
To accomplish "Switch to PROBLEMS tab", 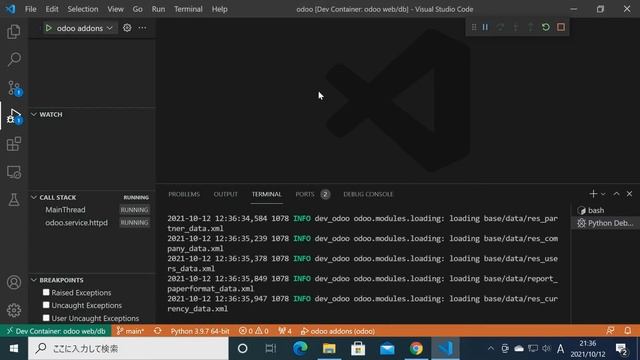I will (x=184, y=194).
